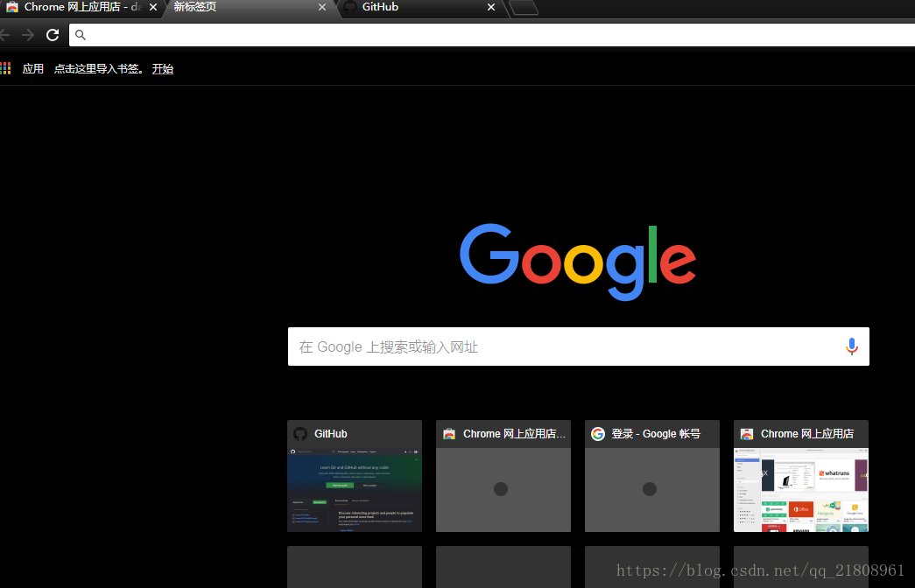Screen dimensions: 915x588
Task: Close the GitHub tab
Action: (x=491, y=7)
